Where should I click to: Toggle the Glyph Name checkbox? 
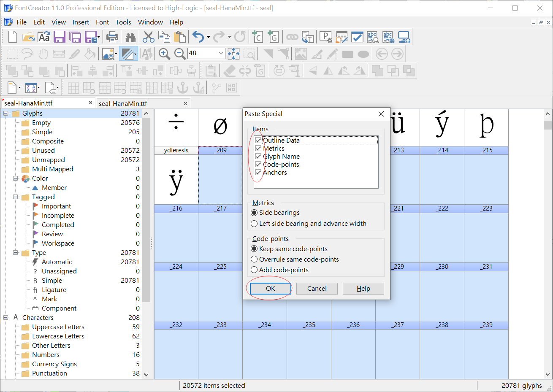click(258, 157)
